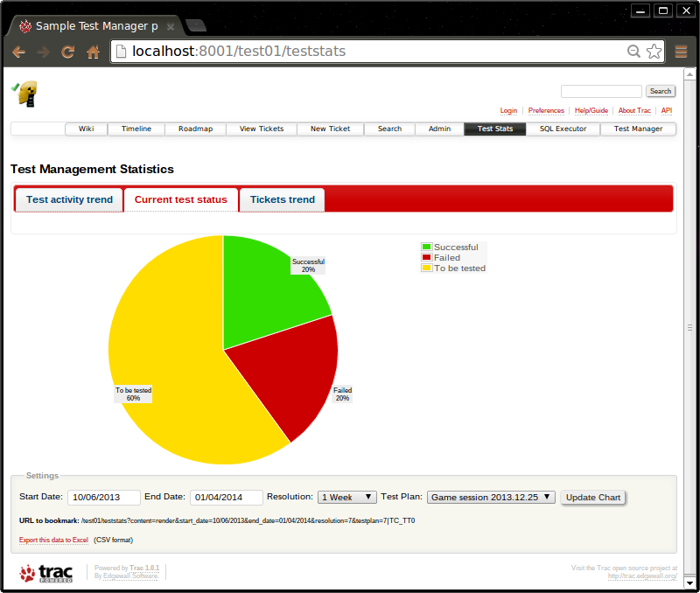Open the Resolution dropdown set to 1 Week

click(x=346, y=496)
